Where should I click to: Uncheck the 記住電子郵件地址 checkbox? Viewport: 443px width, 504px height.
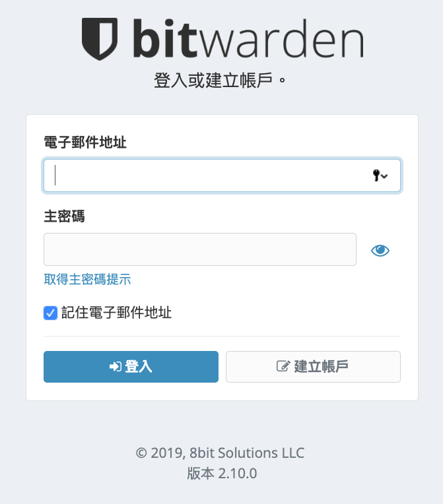point(51,313)
